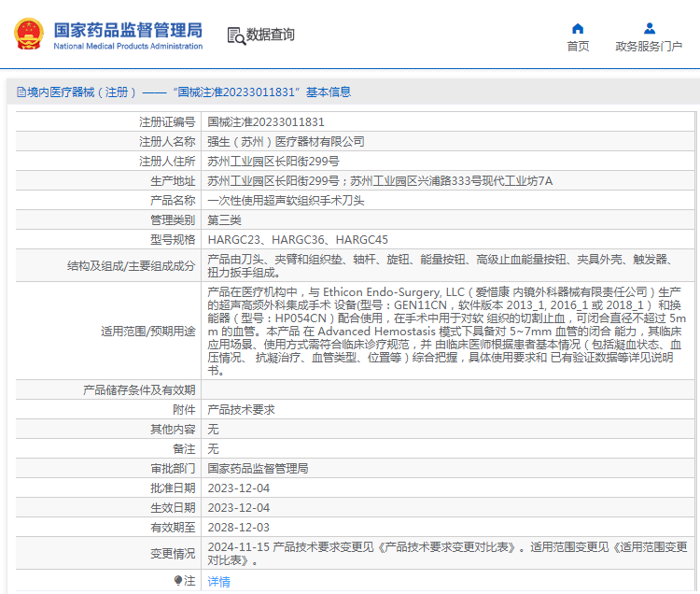The height and width of the screenshot is (594, 700).
Task: Select 无 in 备注 row
Action: (214, 449)
